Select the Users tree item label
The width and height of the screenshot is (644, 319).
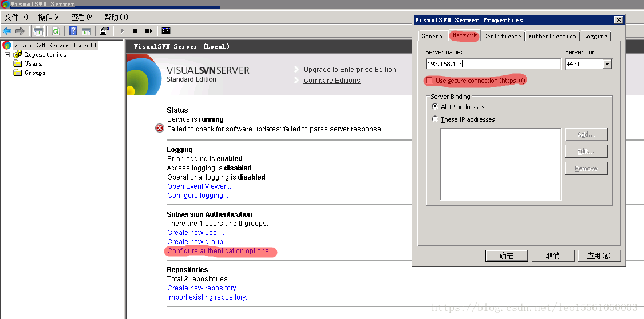pyautogui.click(x=33, y=63)
